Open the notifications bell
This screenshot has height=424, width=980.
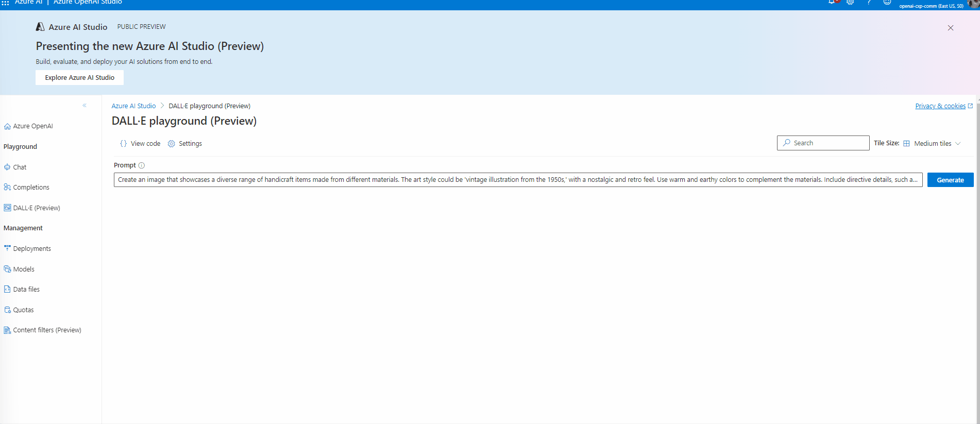coord(832,2)
